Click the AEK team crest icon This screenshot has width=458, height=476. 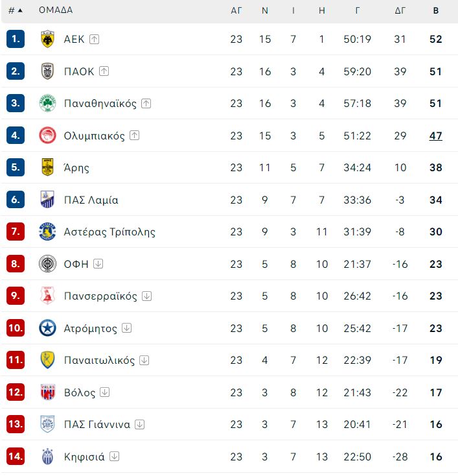pyautogui.click(x=47, y=39)
